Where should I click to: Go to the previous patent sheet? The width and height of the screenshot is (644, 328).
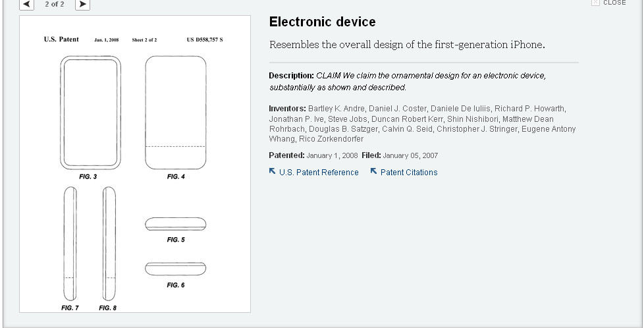(x=26, y=4)
